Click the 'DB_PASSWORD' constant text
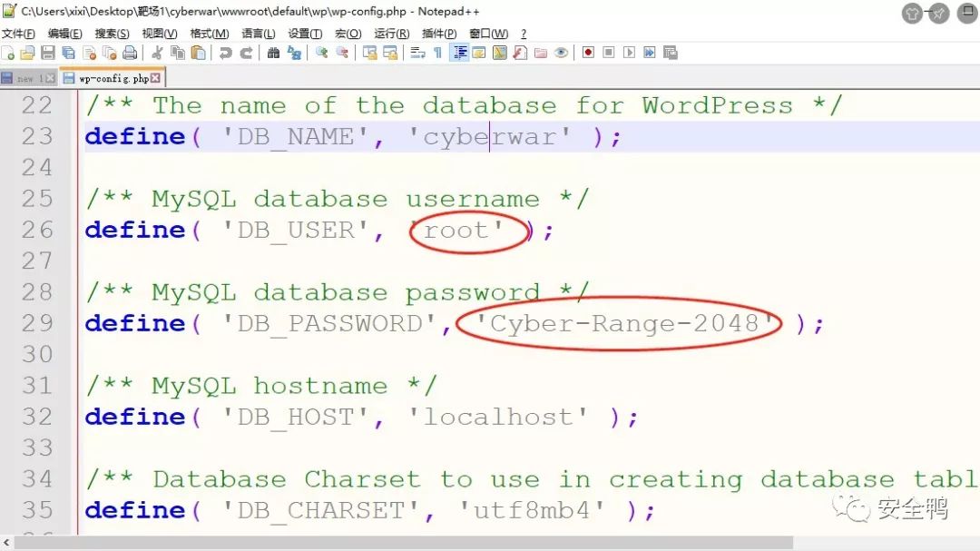The height and width of the screenshot is (551, 980). (x=329, y=323)
